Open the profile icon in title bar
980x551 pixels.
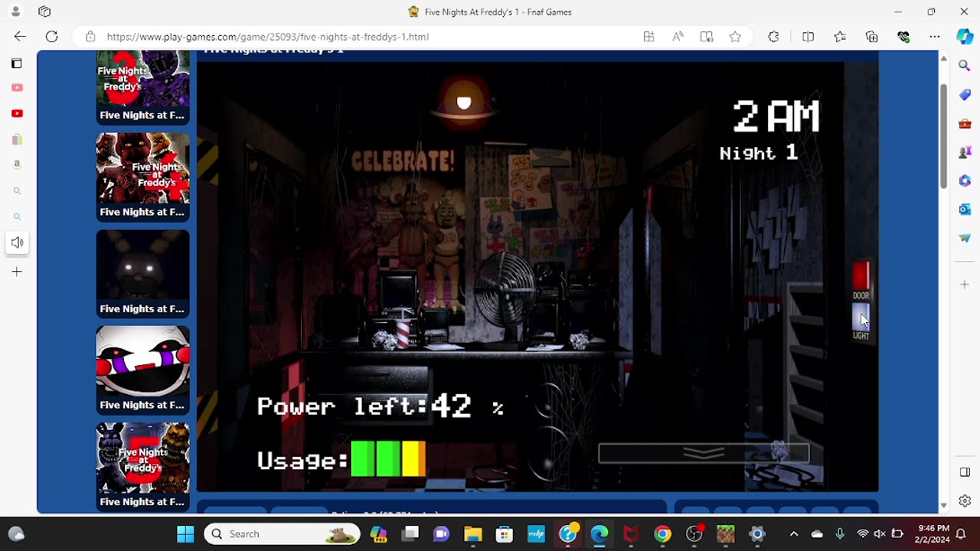coord(15,11)
